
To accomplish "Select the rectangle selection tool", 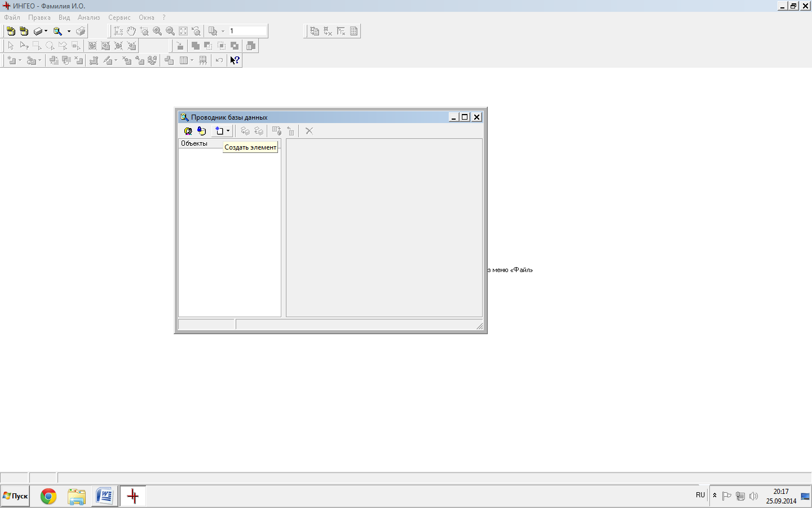I will tap(37, 46).
